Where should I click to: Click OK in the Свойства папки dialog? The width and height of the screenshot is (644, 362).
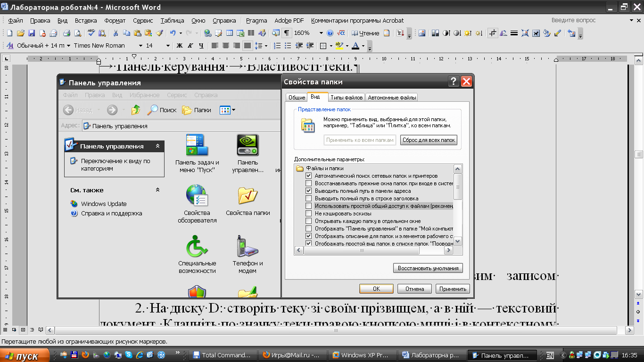tap(376, 289)
